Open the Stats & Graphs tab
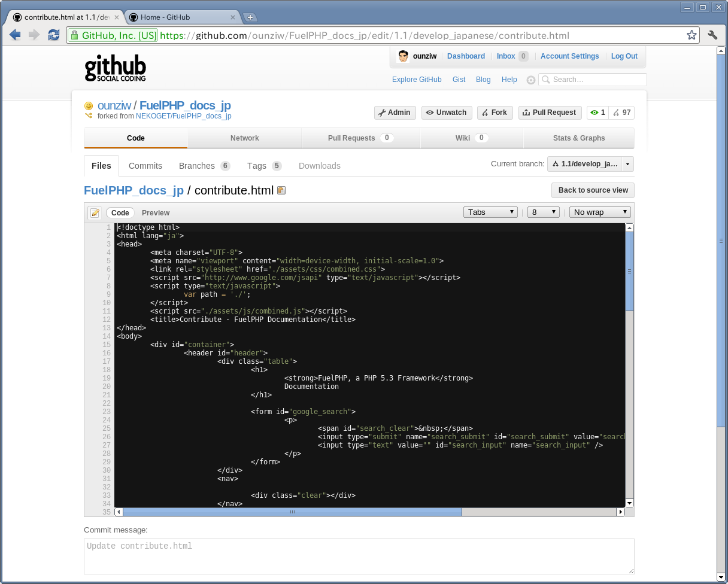 (579, 138)
